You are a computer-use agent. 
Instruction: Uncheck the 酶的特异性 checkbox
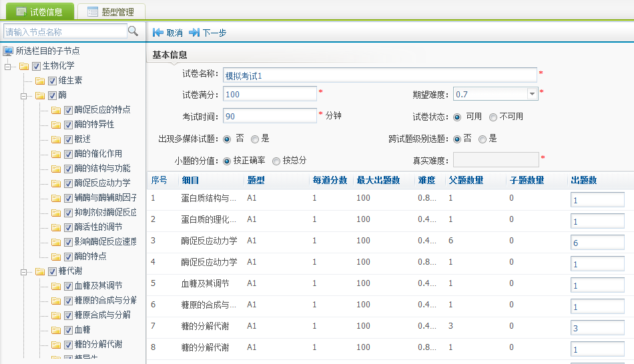tap(68, 125)
